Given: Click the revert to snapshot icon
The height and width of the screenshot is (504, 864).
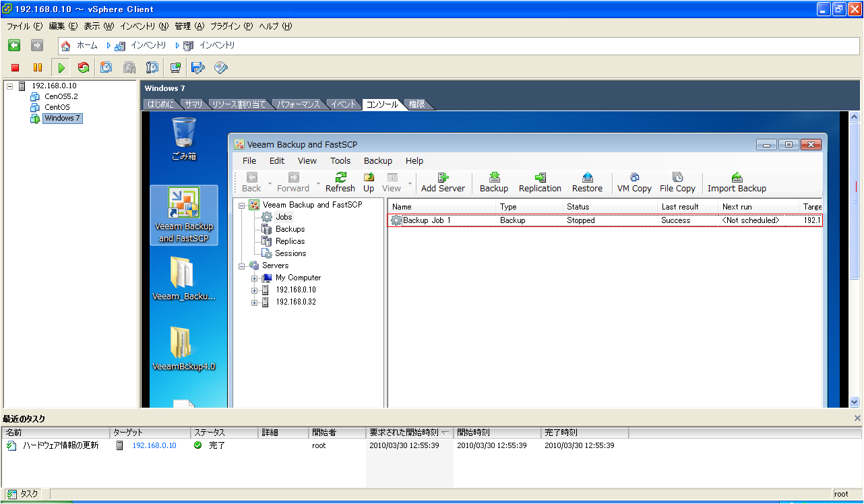Looking at the screenshot, I should coord(129,67).
